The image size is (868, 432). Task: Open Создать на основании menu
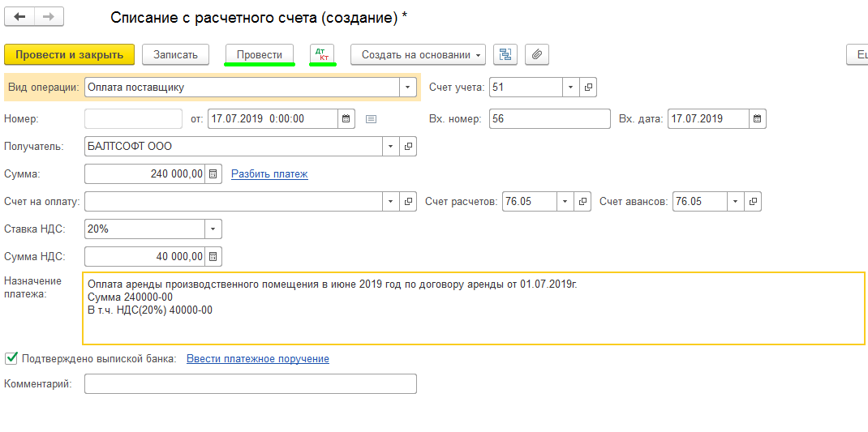coord(418,54)
